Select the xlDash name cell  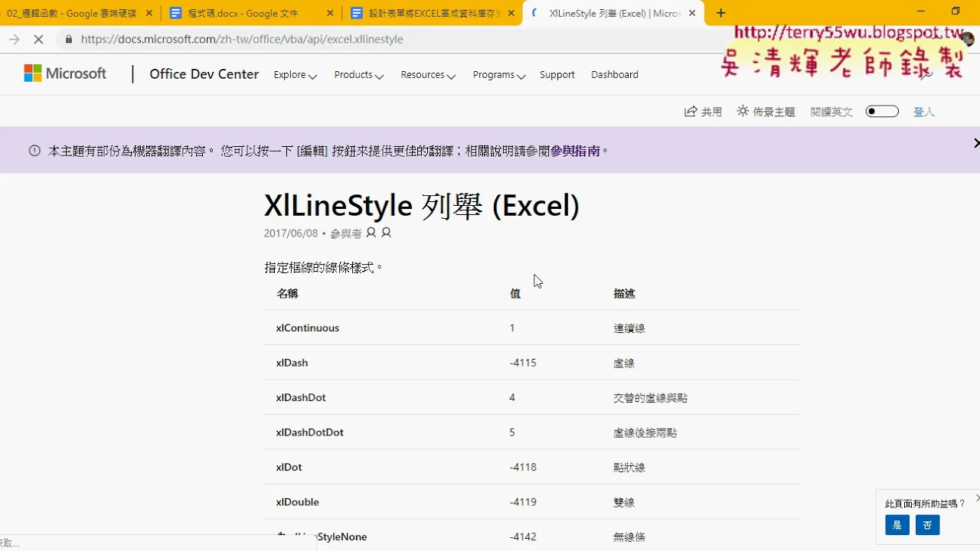click(x=292, y=363)
